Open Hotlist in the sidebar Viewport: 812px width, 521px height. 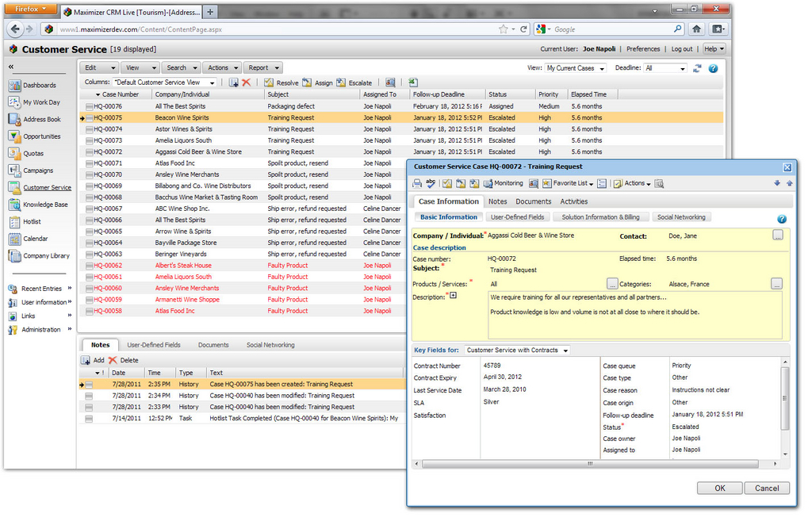click(25, 222)
